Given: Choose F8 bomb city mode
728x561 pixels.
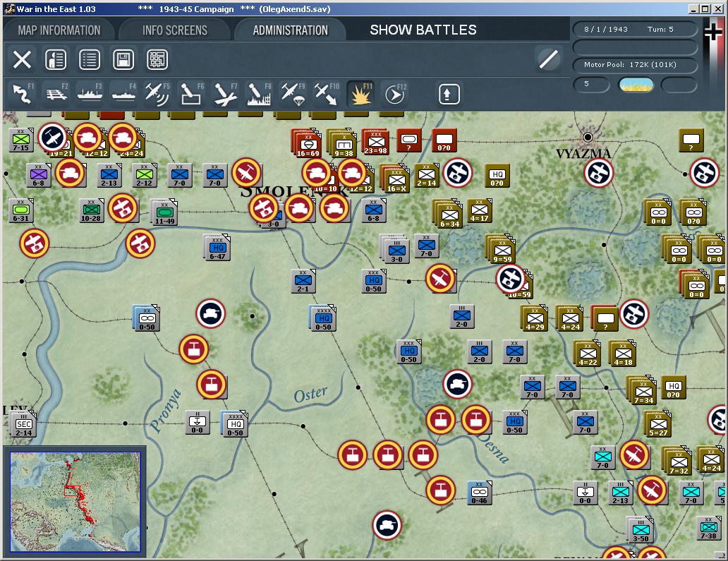Looking at the screenshot, I should pos(259,93).
